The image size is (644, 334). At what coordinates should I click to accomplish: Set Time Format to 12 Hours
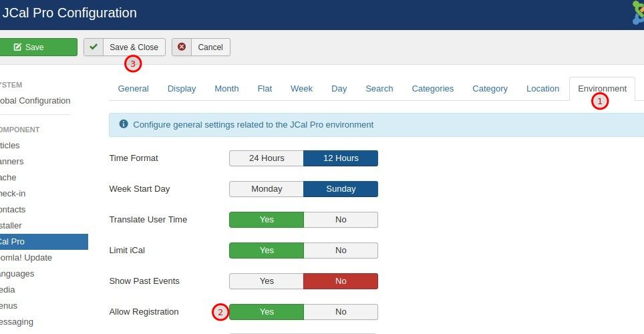pos(341,158)
